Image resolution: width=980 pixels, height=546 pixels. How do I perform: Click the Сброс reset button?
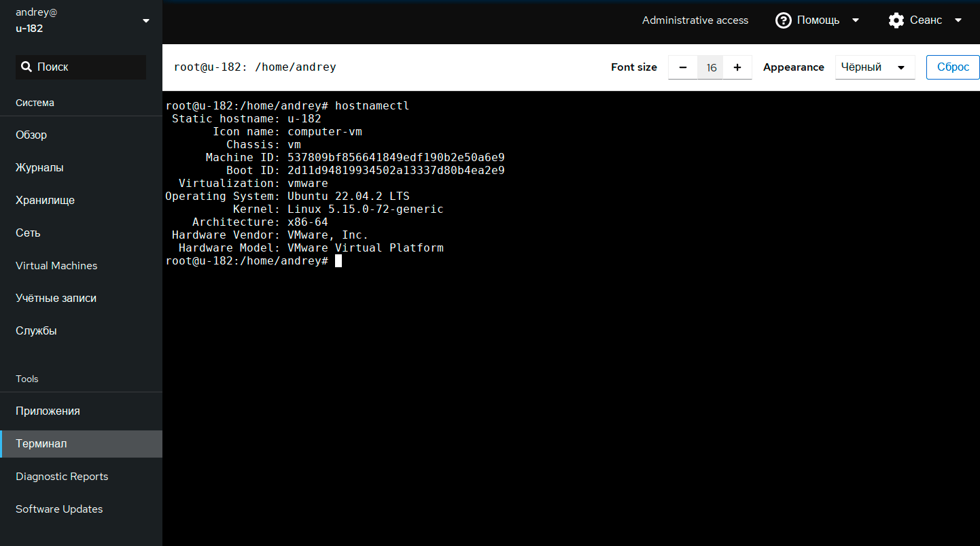tap(953, 67)
